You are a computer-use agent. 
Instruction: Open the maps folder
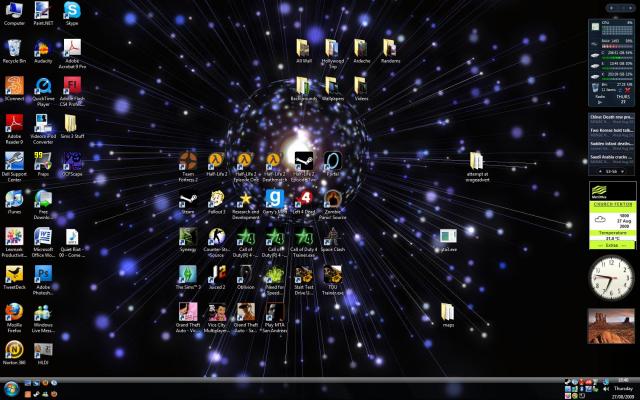(x=448, y=314)
